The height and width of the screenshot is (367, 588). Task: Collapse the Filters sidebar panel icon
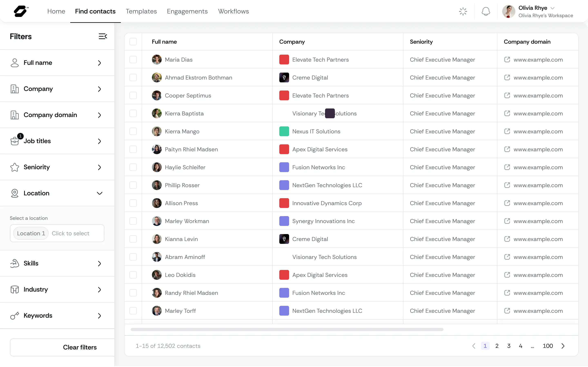pos(103,36)
